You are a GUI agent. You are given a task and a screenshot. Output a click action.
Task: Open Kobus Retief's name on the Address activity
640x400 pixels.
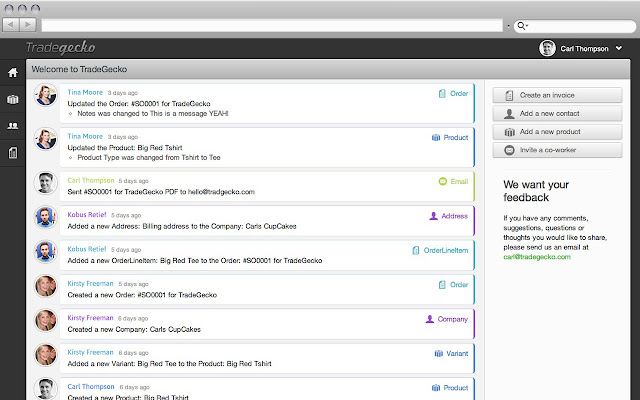pyautogui.click(x=87, y=215)
